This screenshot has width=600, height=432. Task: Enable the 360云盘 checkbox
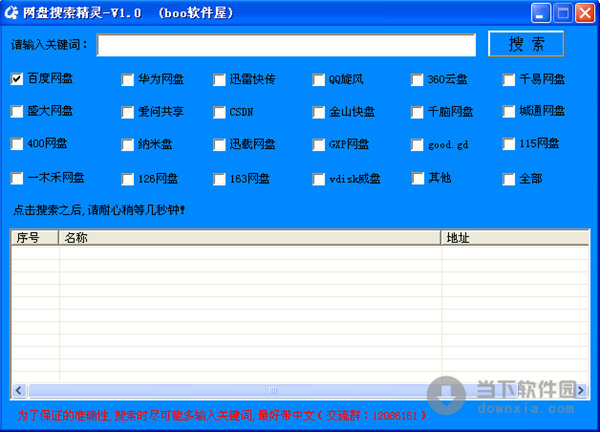tap(417, 80)
